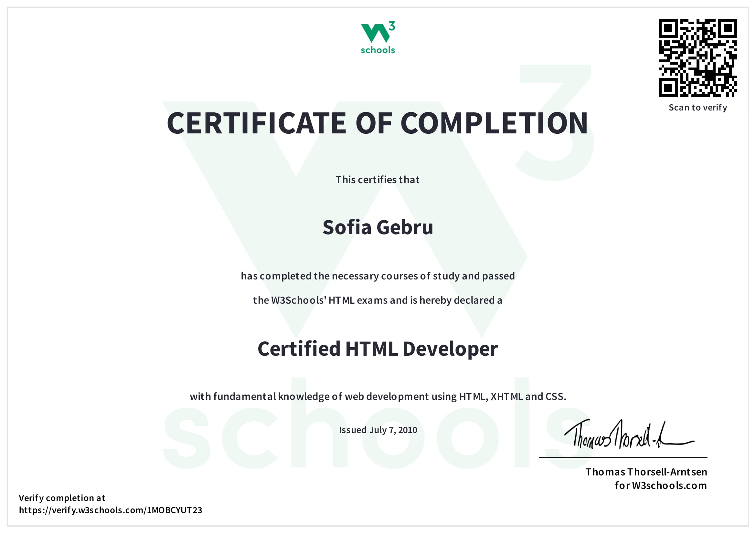Click the 'schools' text under the W3 logo

[378, 50]
